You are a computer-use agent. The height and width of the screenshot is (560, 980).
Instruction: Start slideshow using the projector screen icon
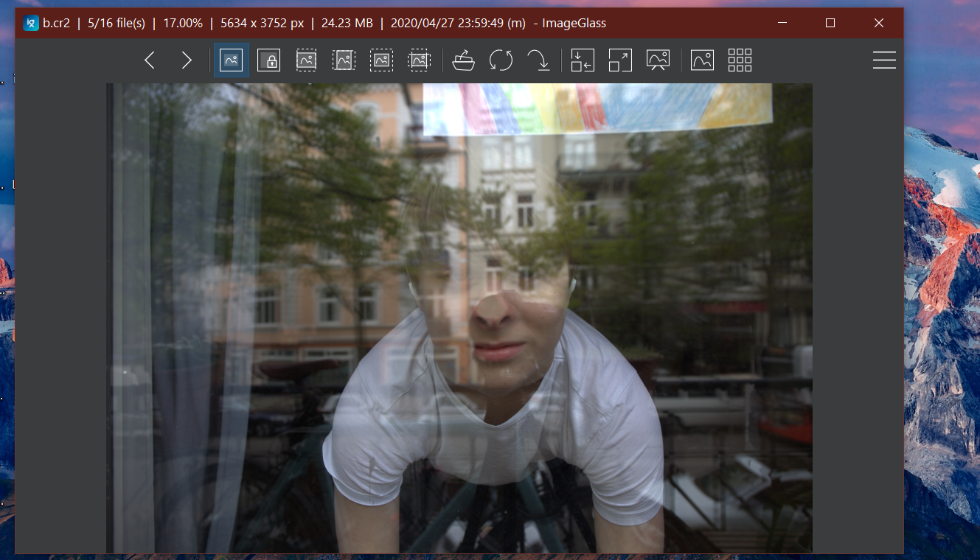658,60
